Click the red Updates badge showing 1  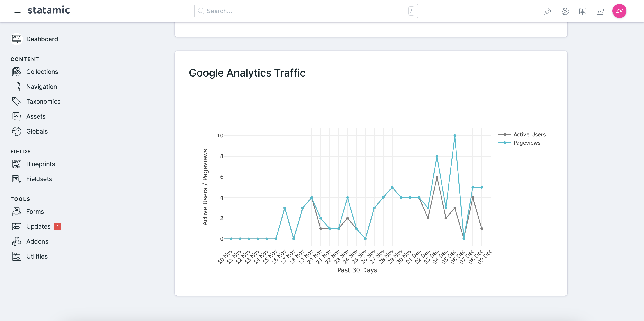click(x=57, y=226)
